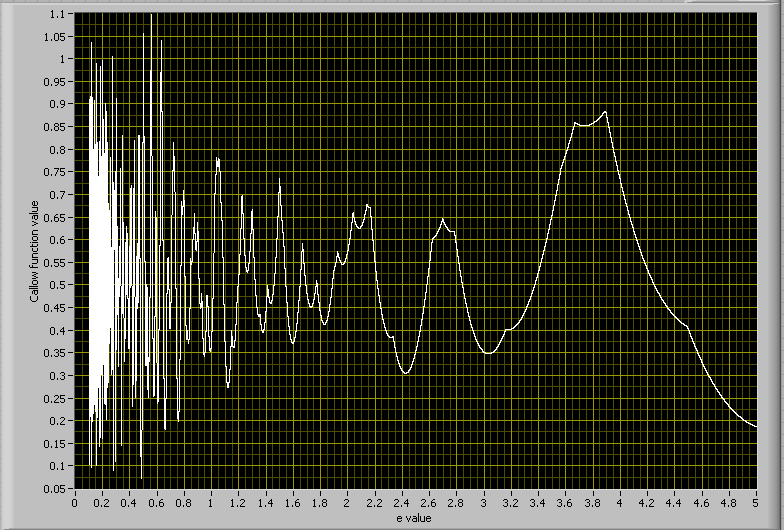Click the 2.4 tick on the x-axis

[402, 503]
